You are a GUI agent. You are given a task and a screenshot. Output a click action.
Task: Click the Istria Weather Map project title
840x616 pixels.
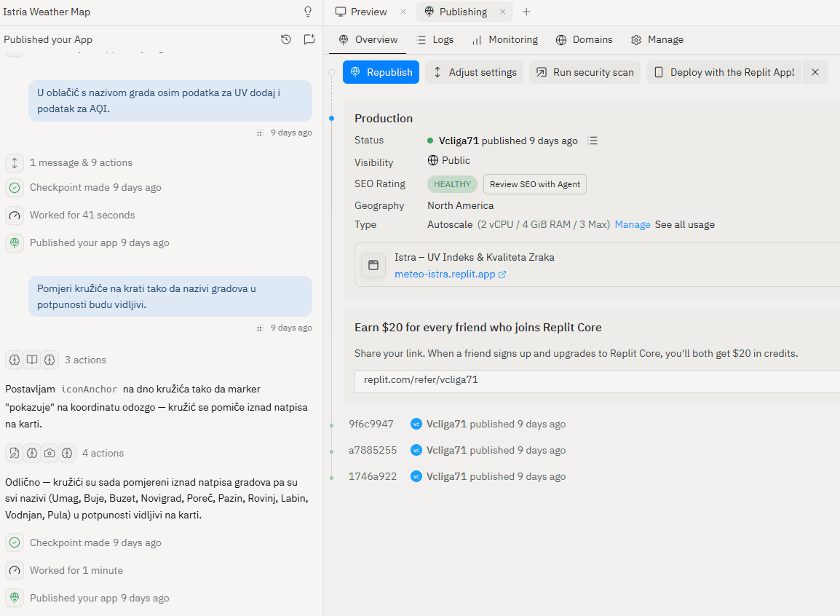[x=47, y=12]
